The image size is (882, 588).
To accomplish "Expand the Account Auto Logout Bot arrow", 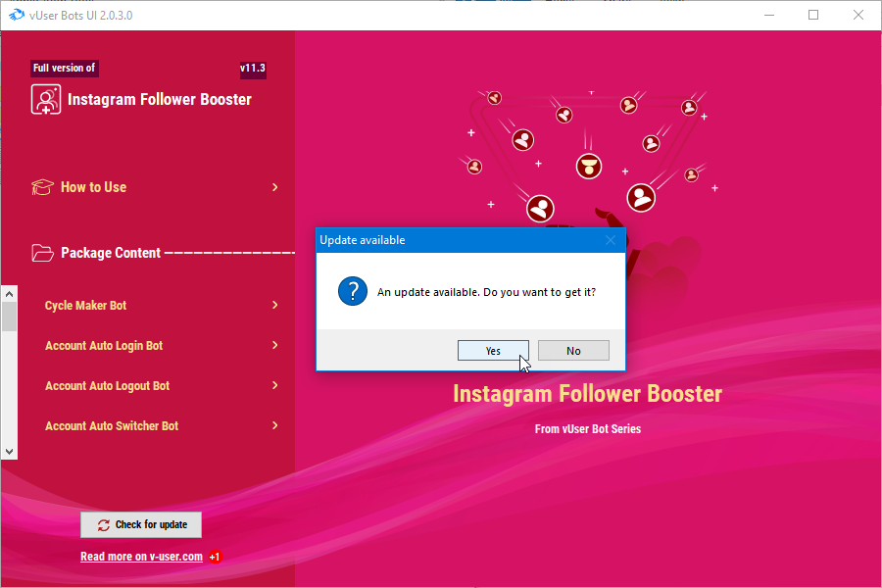I will pos(275,385).
